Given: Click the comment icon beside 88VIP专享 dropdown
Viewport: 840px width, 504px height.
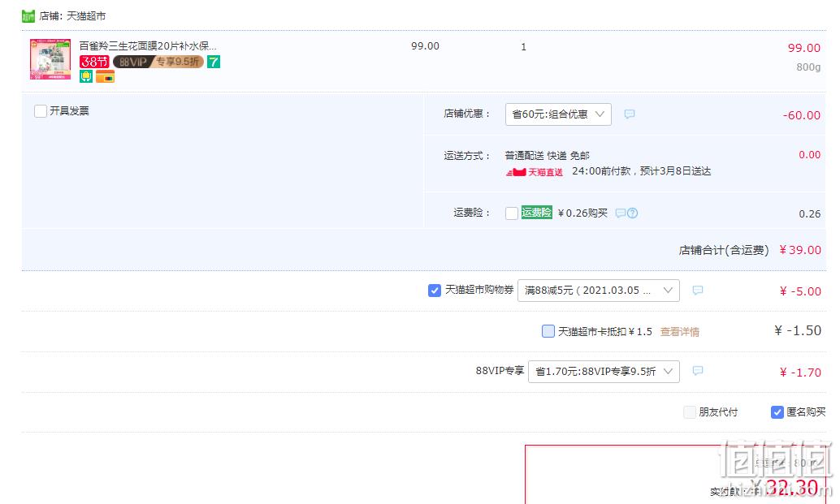Looking at the screenshot, I should 698,371.
